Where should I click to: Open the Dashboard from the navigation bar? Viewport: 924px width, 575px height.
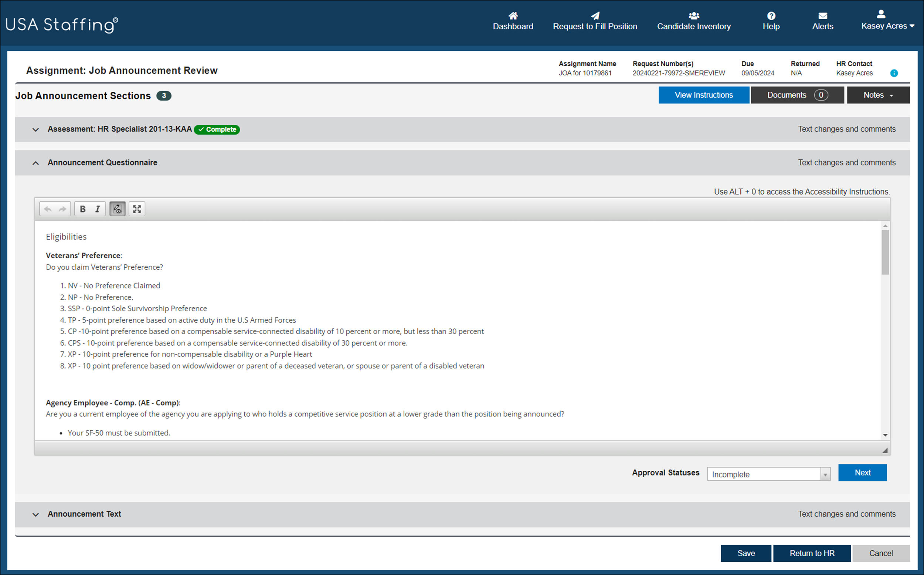point(513,21)
